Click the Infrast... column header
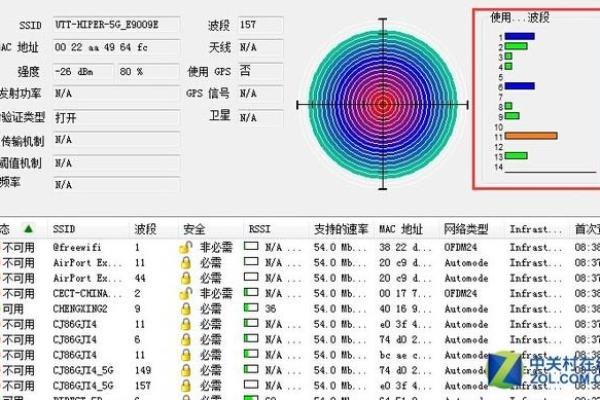Image resolution: width=600 pixels, height=400 pixels. click(536, 229)
